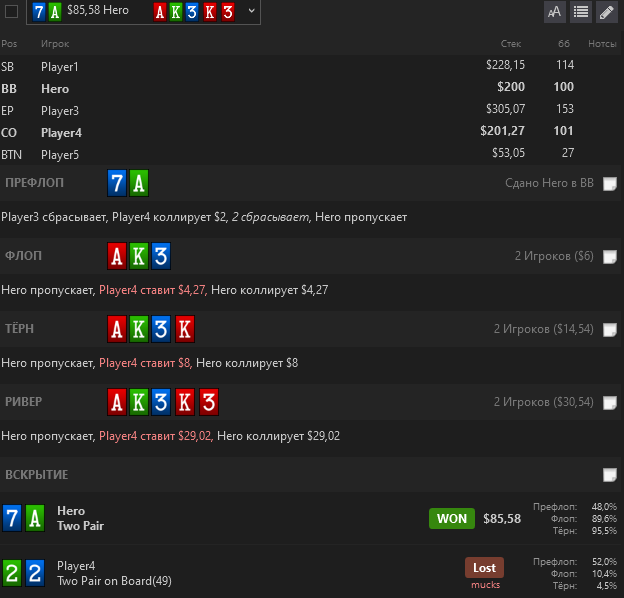
Task: Select the Player4 row in CO
Action: 310,132
